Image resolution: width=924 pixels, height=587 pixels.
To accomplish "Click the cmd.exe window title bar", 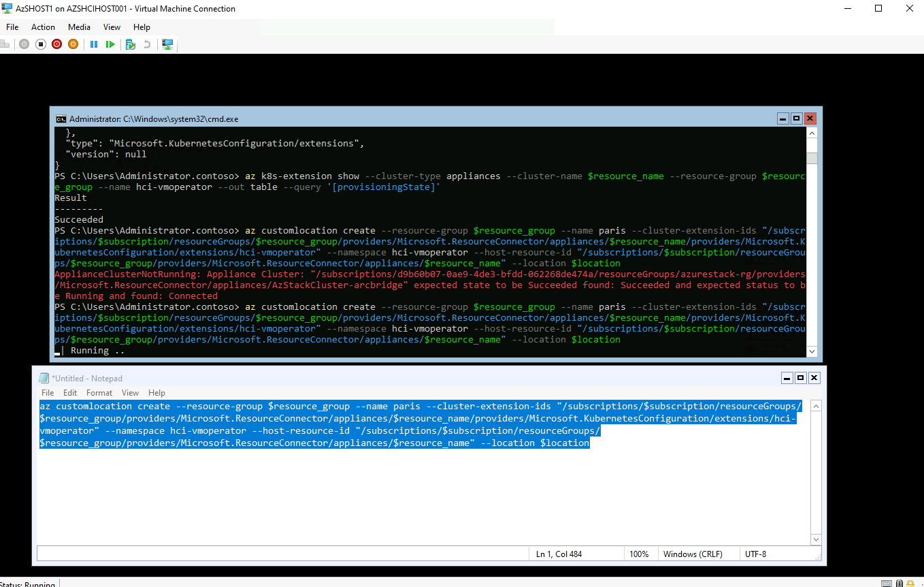I will click(435, 118).
